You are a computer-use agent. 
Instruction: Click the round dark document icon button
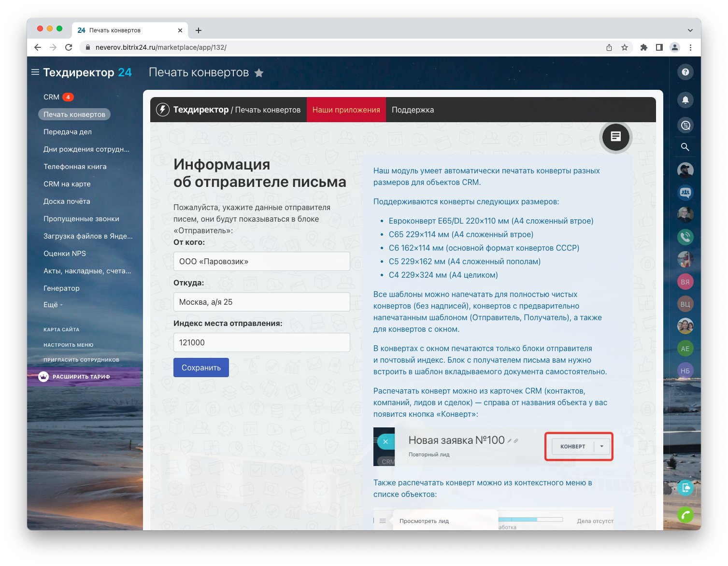[615, 137]
